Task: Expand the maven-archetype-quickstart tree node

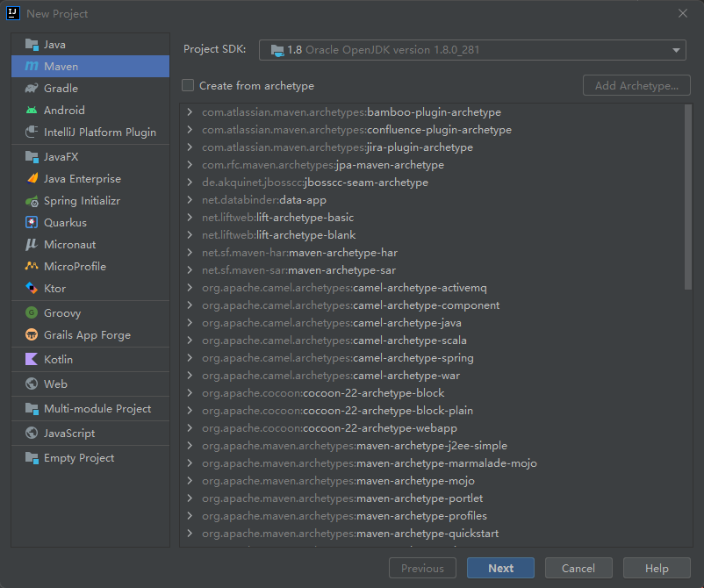Action: [190, 534]
